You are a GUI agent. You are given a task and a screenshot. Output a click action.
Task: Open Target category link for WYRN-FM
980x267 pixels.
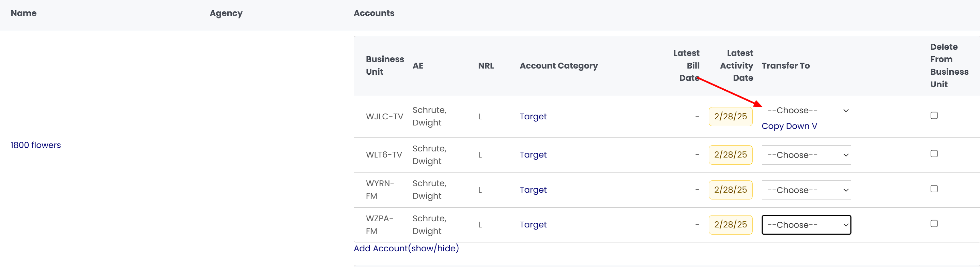(x=533, y=190)
